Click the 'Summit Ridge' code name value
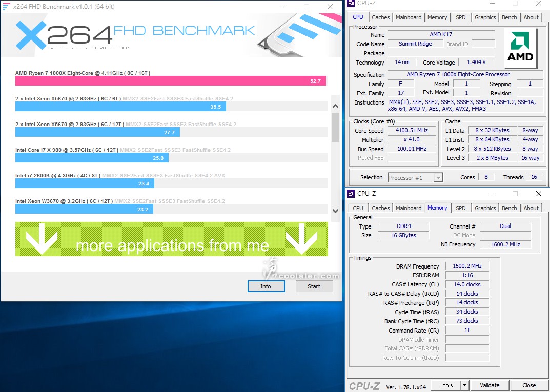Image resolution: width=550 pixels, height=392 pixels. point(415,44)
